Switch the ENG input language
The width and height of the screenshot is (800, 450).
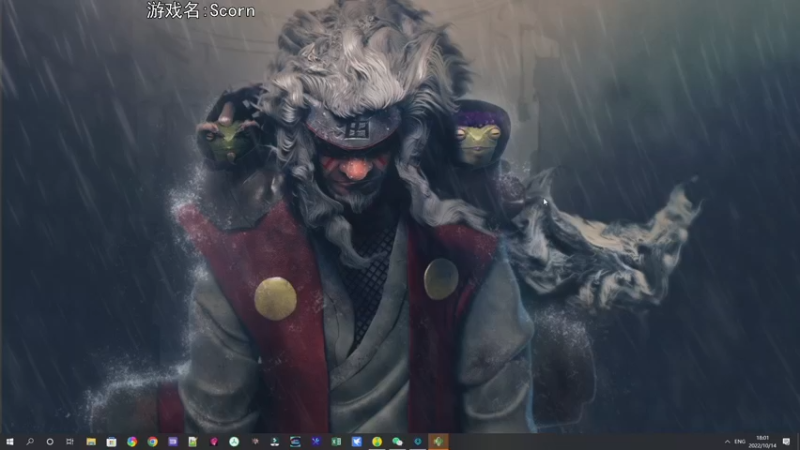tap(740, 442)
